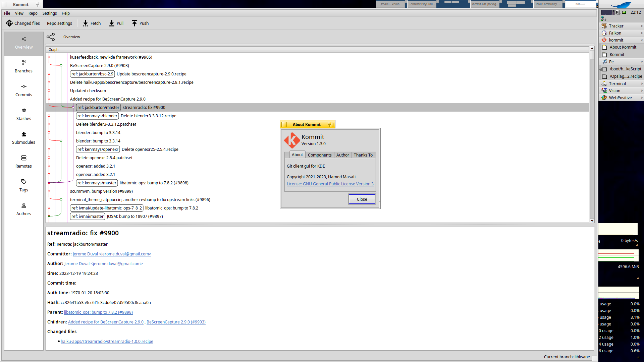Expand the WebPositive entry arrow in Deskbar
Image resolution: width=644 pixels, height=362 pixels.
coord(642,98)
